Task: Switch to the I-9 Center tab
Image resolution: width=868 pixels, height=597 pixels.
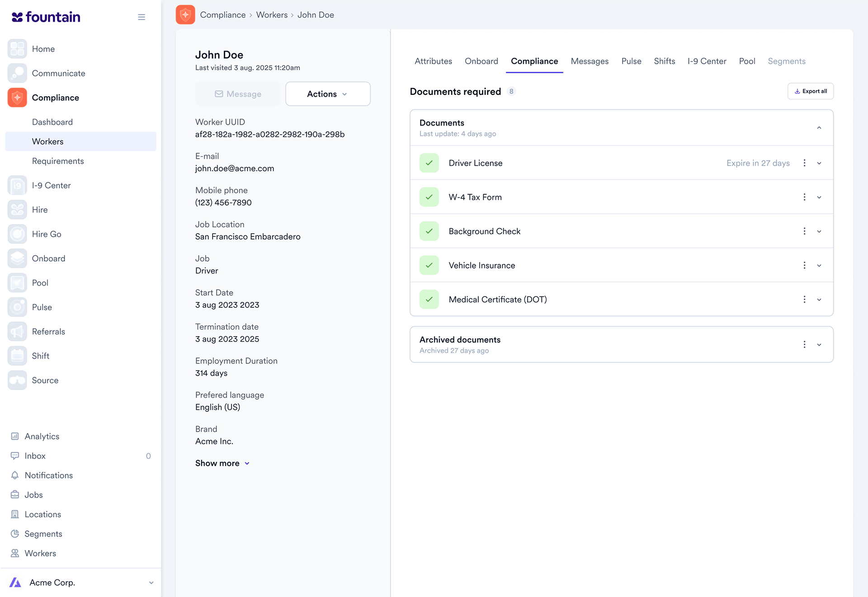Action: (707, 61)
